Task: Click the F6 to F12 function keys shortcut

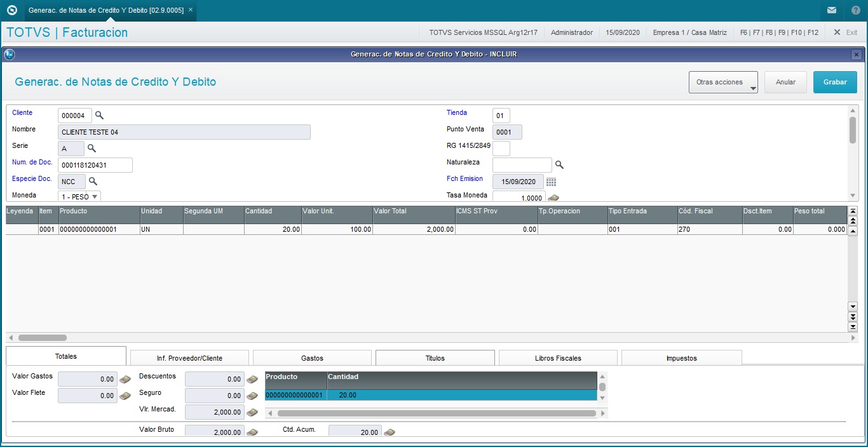Action: (x=780, y=32)
